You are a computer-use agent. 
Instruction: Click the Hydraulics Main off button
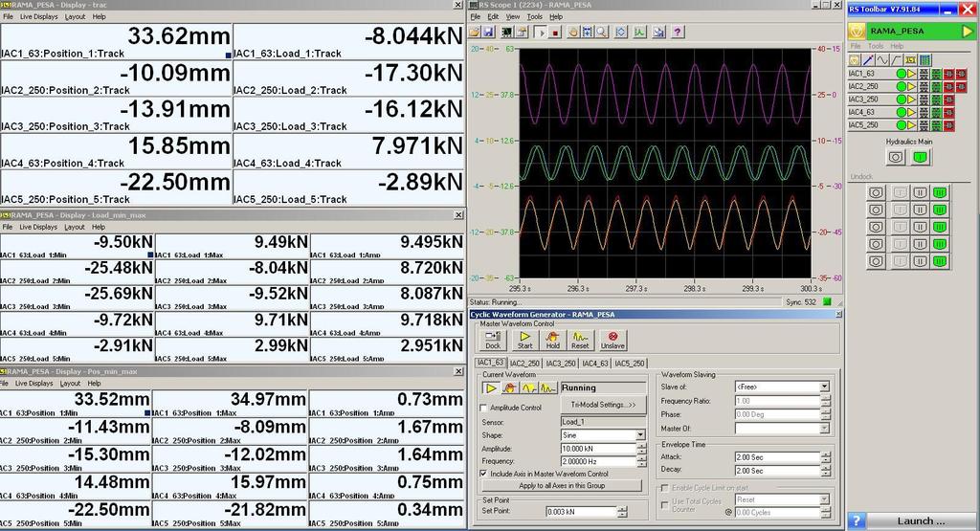[x=896, y=158]
